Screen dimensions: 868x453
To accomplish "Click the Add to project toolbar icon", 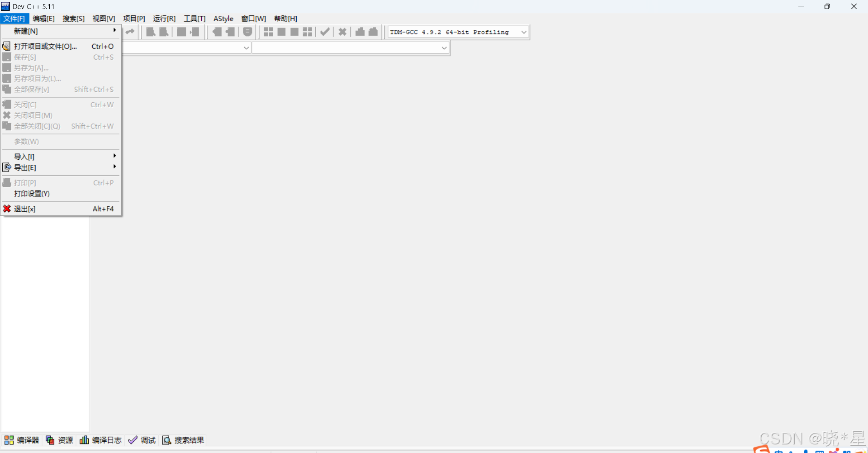I will pos(218,32).
